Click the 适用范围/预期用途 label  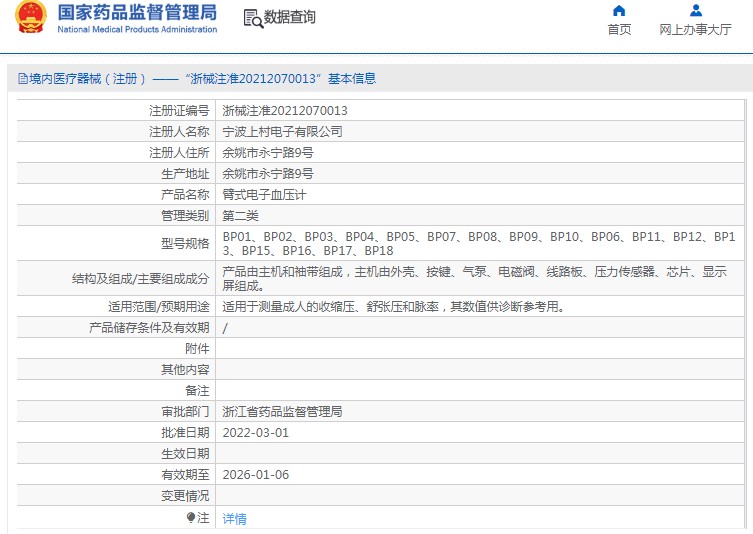pos(158,306)
